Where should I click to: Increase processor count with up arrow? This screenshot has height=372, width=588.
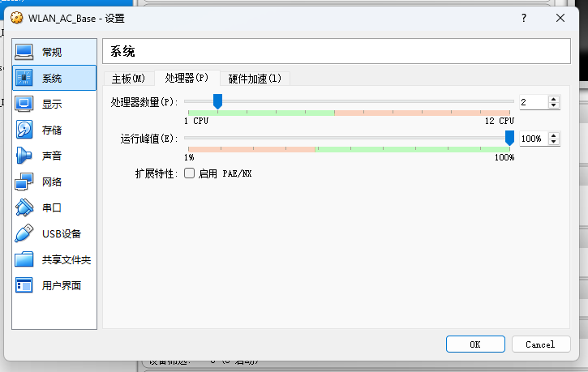pos(554,99)
